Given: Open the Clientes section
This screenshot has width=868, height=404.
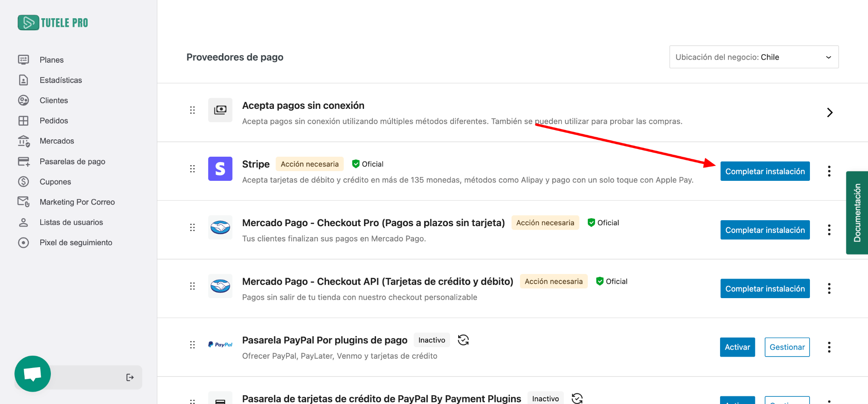Looking at the screenshot, I should pyautogui.click(x=54, y=100).
